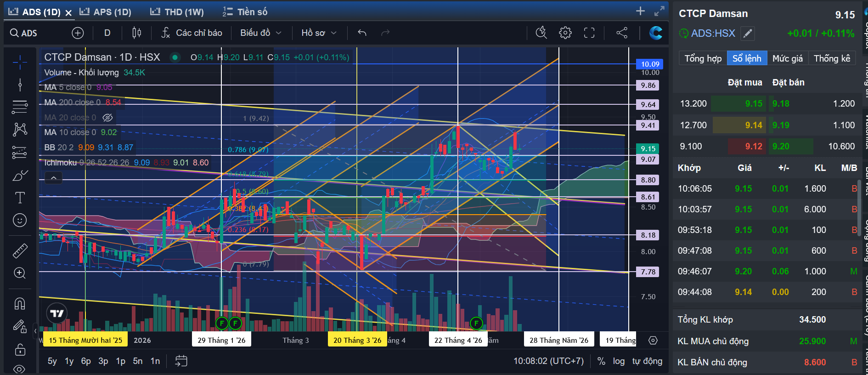Toggle hide all drawings eye icon
The height and width of the screenshot is (375, 868).
(x=20, y=369)
